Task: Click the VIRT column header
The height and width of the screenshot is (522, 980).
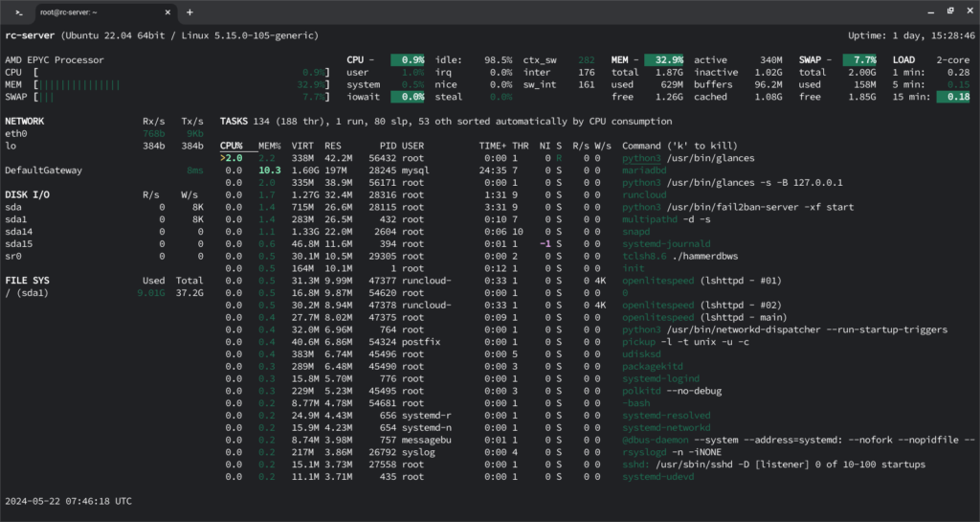Action: (x=302, y=147)
